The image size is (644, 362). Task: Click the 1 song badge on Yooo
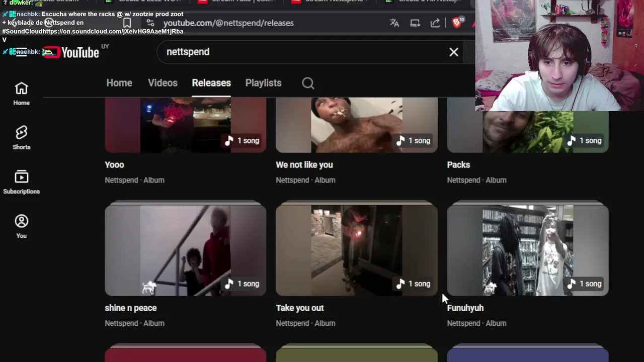coord(242,141)
